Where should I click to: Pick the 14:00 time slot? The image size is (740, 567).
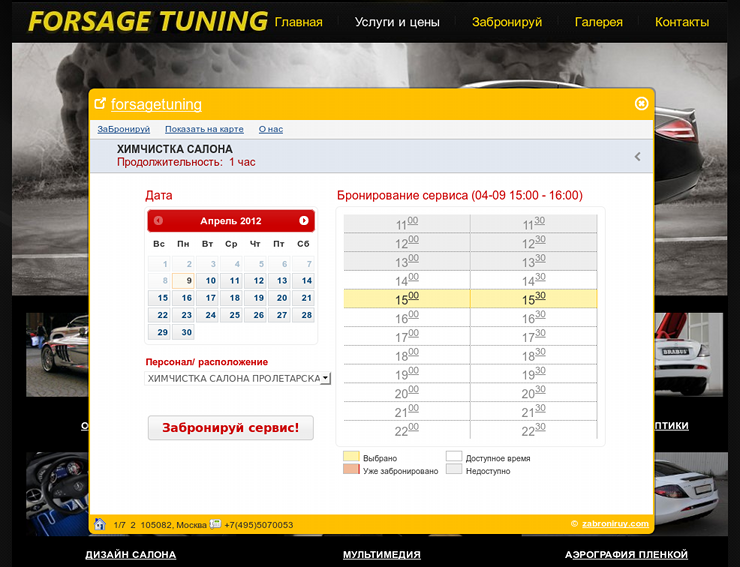407,280
